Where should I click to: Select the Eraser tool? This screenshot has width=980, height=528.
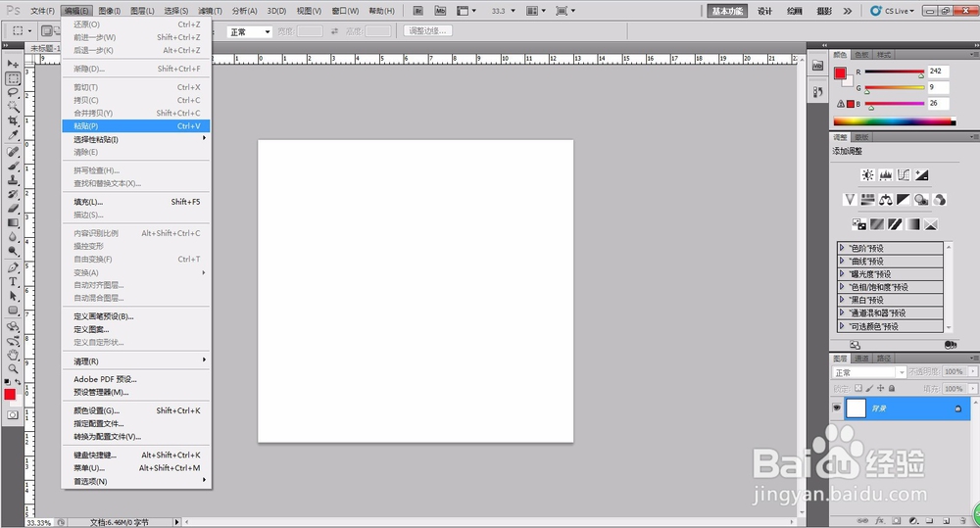click(13, 208)
